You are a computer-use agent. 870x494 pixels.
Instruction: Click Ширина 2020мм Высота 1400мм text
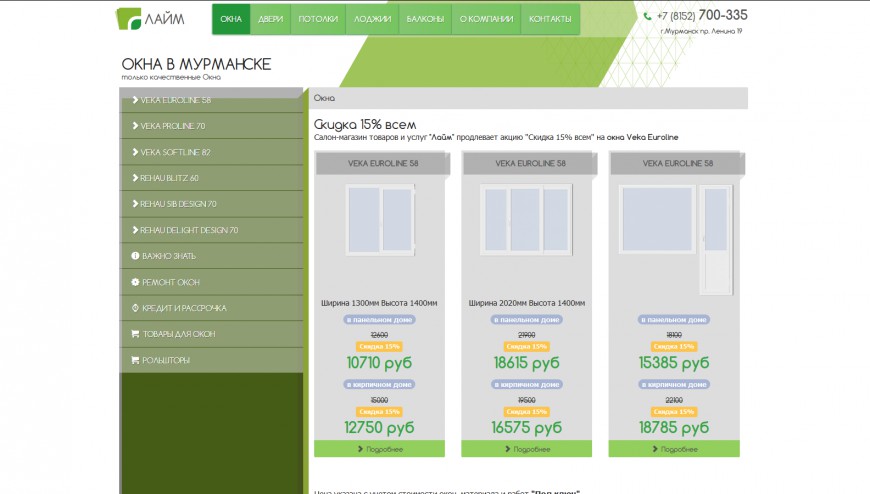click(x=527, y=303)
